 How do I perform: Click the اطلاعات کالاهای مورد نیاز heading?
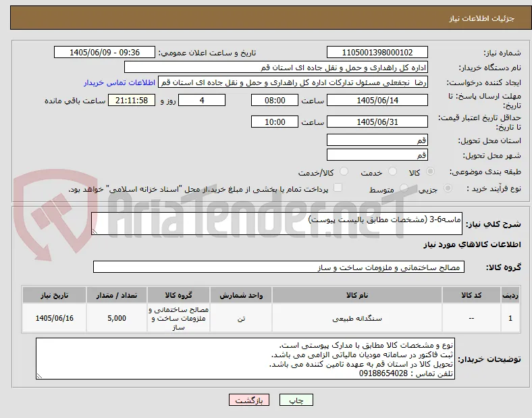coord(472,244)
